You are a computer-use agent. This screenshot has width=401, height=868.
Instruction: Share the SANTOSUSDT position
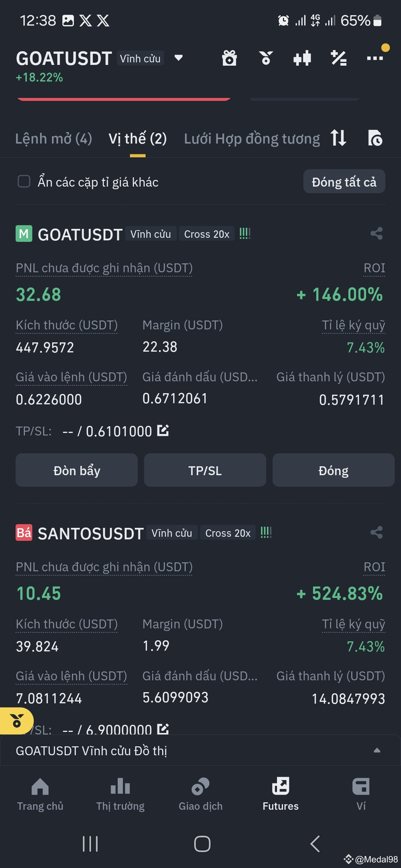(x=376, y=533)
